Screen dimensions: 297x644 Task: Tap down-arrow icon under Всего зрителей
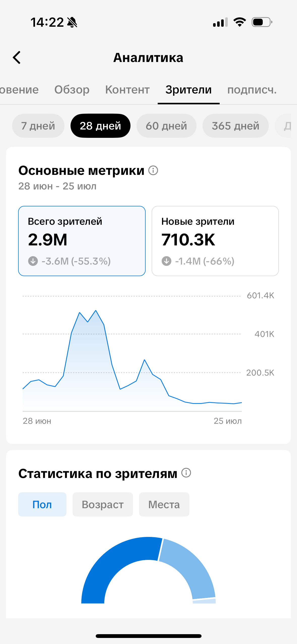[33, 261]
